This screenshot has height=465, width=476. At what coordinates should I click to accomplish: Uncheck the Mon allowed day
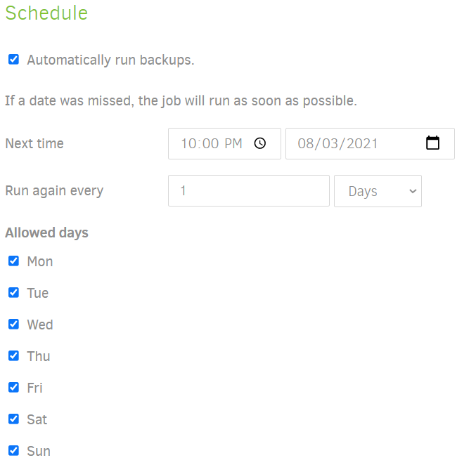(13, 261)
